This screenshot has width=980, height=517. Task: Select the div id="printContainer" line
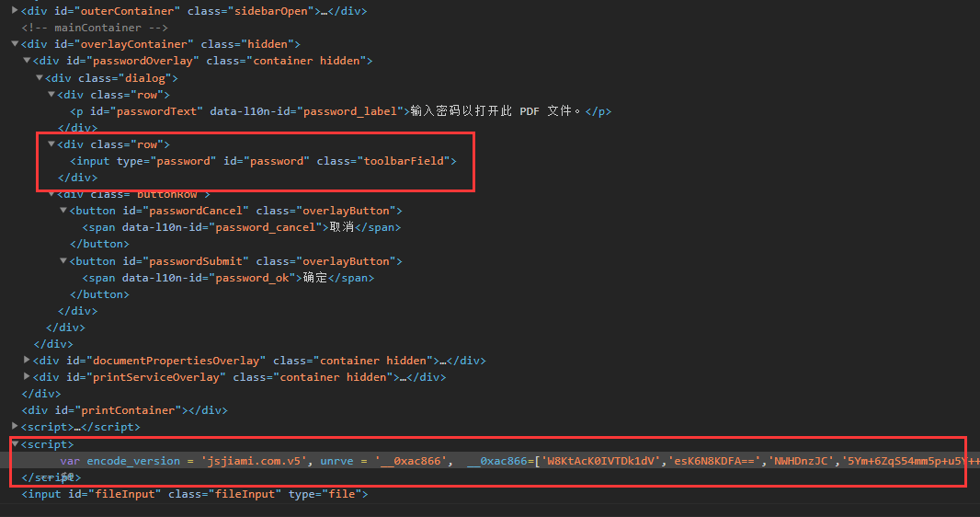coord(124,410)
